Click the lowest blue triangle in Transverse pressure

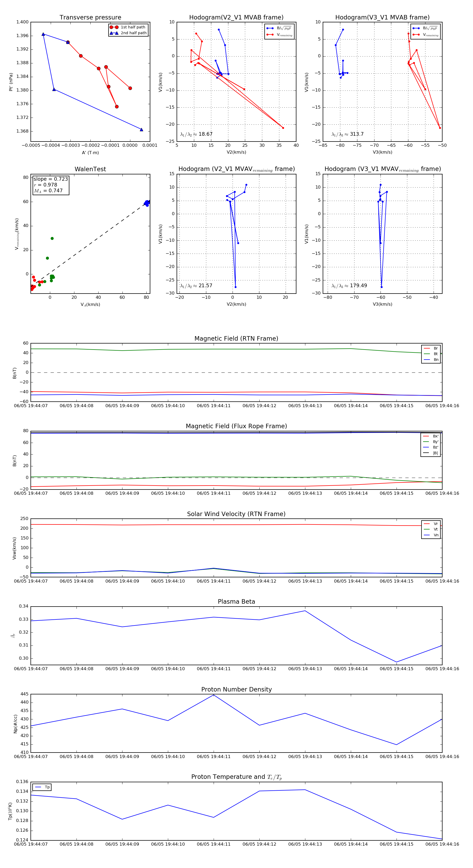tap(141, 130)
